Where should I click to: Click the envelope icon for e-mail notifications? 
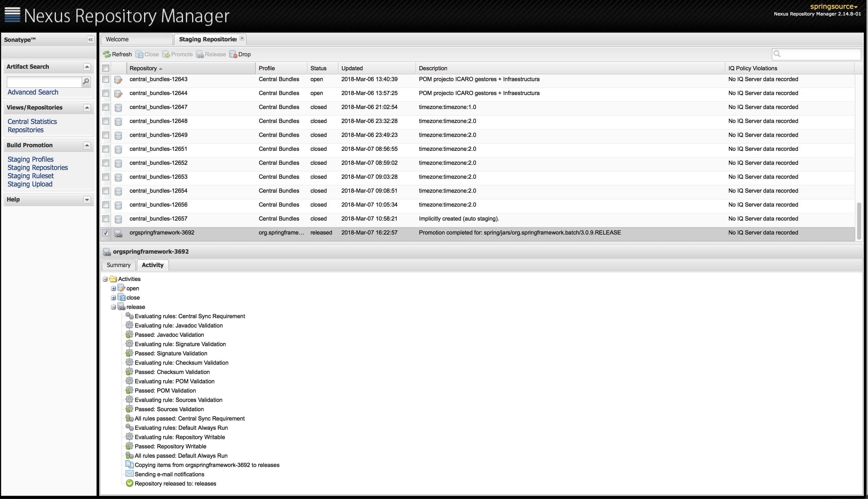[x=129, y=474]
